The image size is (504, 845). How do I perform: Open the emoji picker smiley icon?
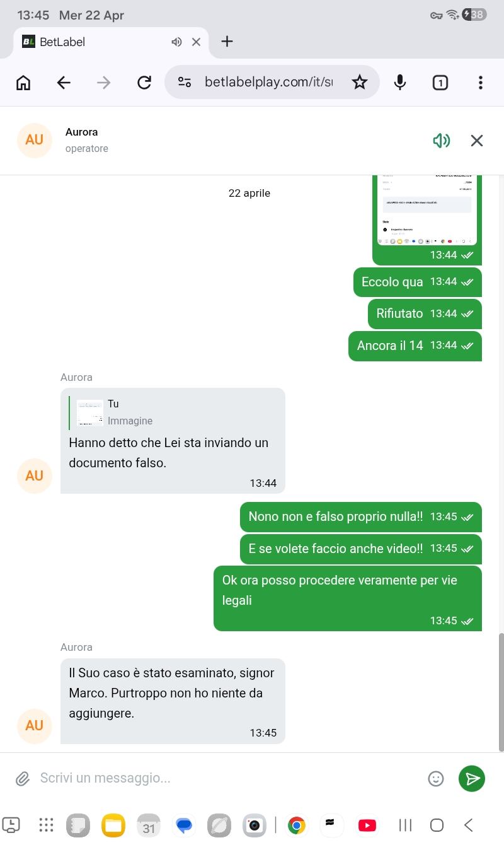click(x=436, y=778)
